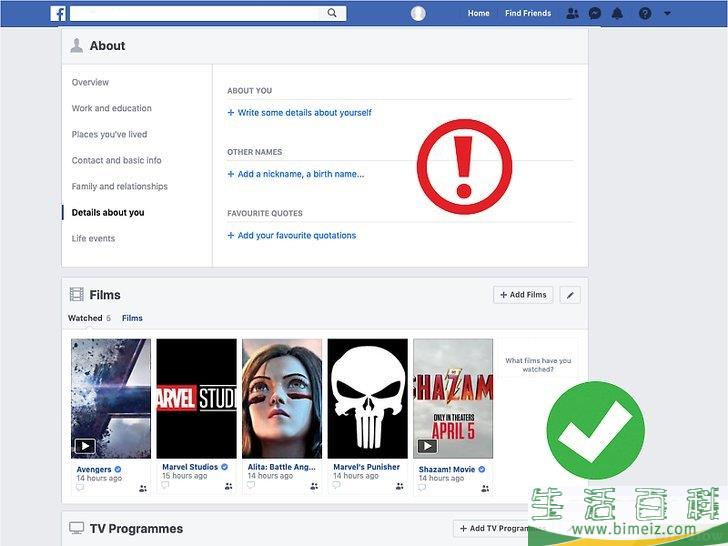Click the Facebook search field

(208, 13)
